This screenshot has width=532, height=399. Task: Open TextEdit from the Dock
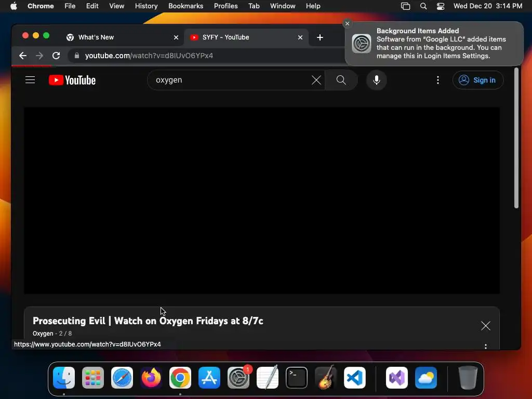268,378
